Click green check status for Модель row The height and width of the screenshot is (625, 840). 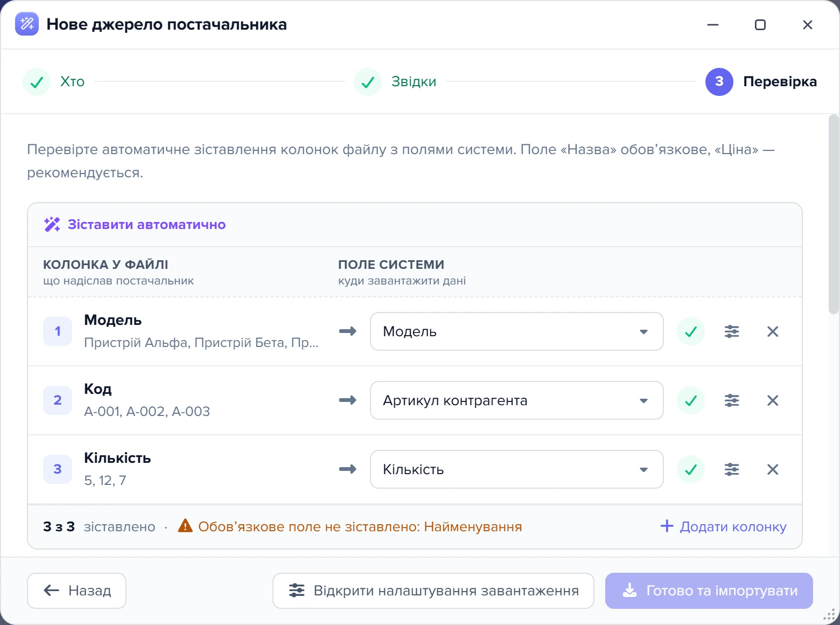pos(691,331)
